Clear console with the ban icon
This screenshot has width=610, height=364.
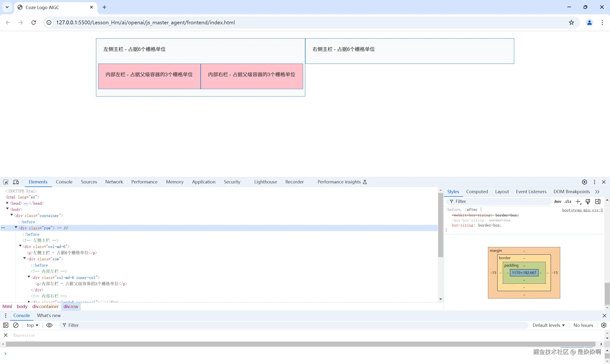pos(16,325)
